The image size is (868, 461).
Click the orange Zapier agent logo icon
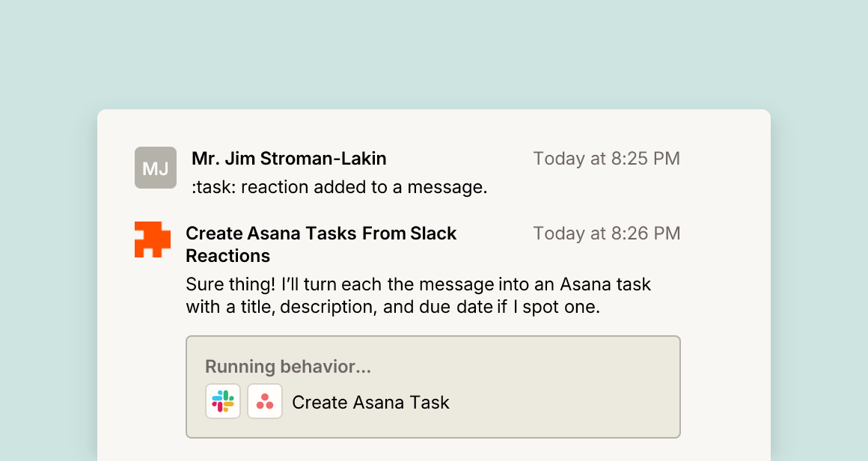pos(152,239)
